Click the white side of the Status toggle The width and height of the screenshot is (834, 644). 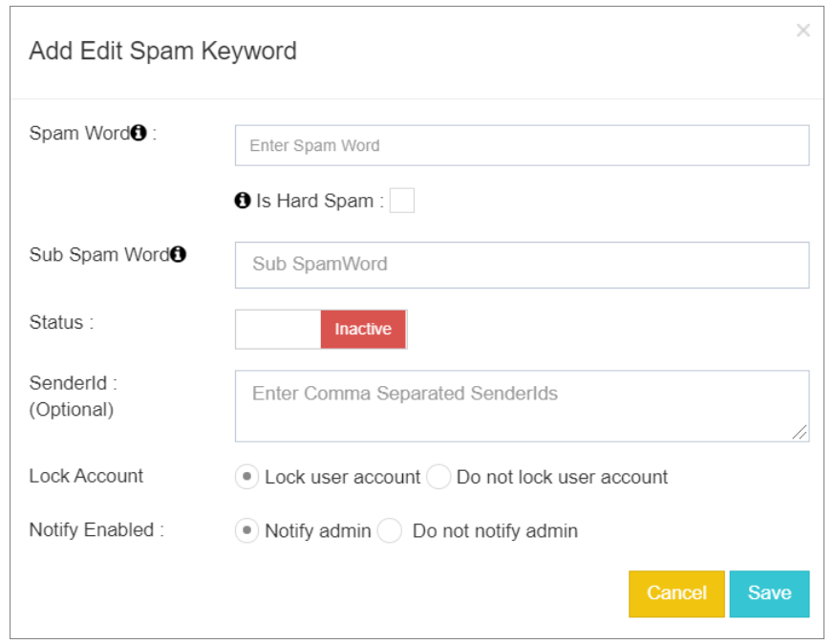pyautogui.click(x=277, y=329)
